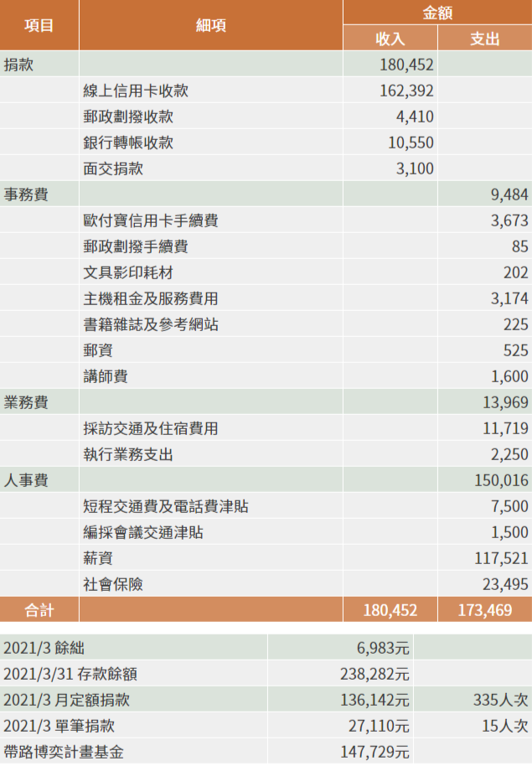This screenshot has height=766, width=532.
Task: Select 2021/3/31 存款餘額 label
Action: (70, 674)
